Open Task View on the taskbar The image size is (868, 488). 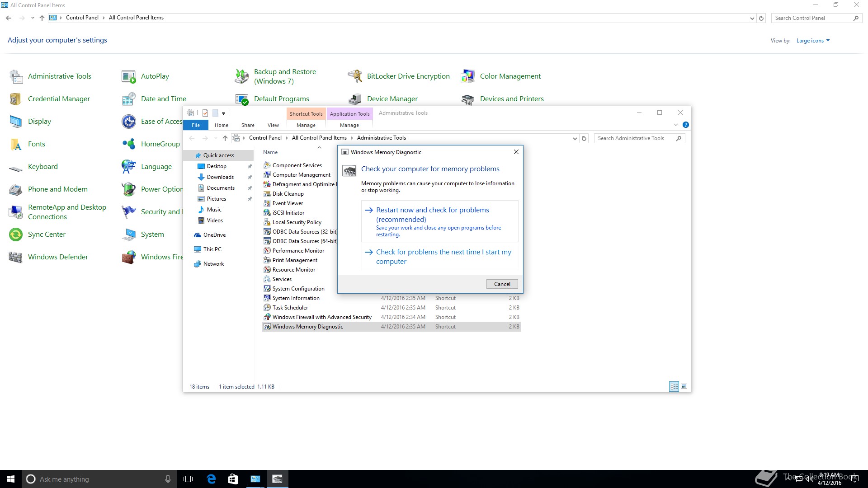point(188,479)
